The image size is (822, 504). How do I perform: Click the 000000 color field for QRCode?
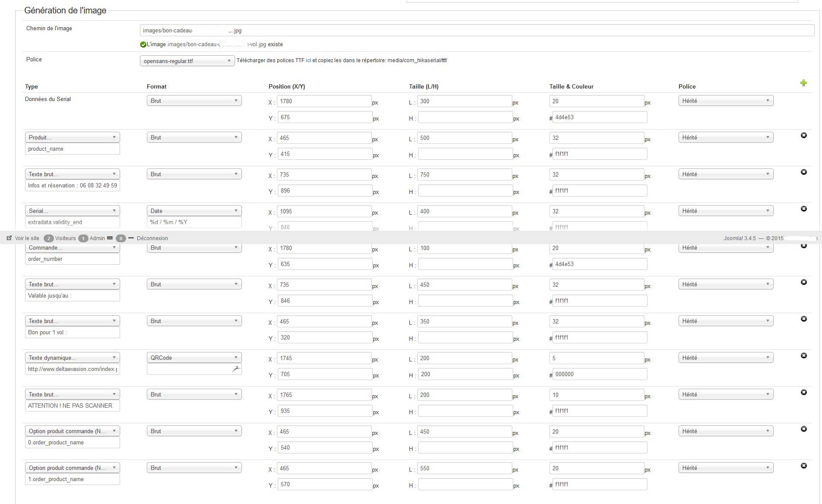[x=600, y=374]
